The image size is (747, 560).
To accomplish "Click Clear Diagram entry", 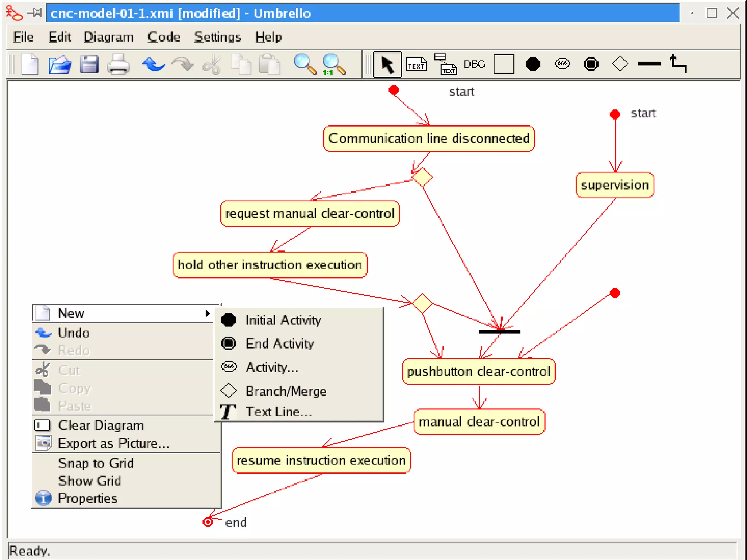I will [101, 426].
